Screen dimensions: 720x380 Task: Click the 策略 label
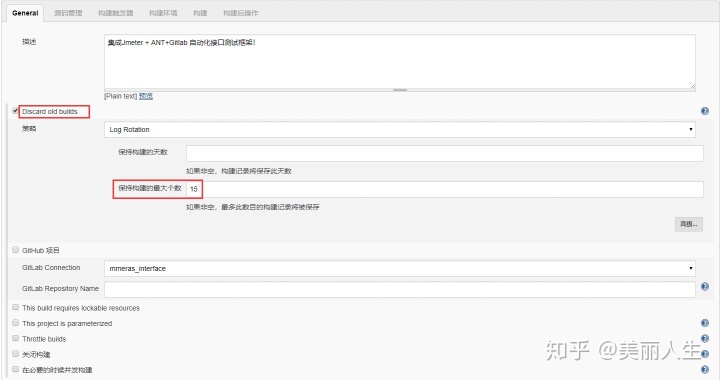(x=29, y=129)
